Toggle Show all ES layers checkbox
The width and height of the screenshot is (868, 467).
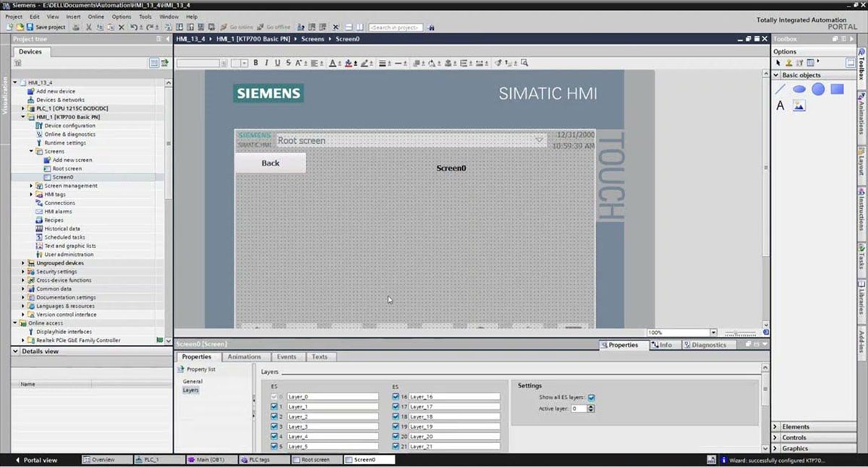tap(592, 398)
